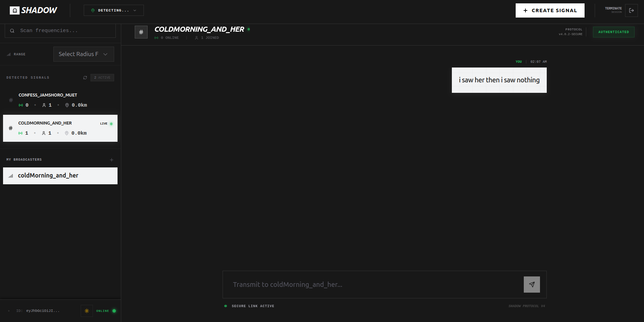The width and height of the screenshot is (644, 322).
Task: Click the logout icon near Terminate Session
Action: (631, 10)
